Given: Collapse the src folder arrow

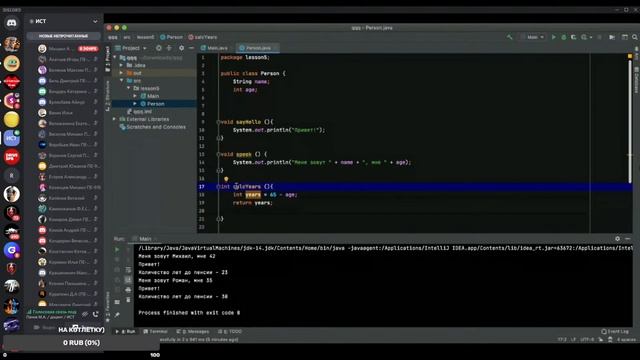Looking at the screenshot, I should pyautogui.click(x=121, y=81).
